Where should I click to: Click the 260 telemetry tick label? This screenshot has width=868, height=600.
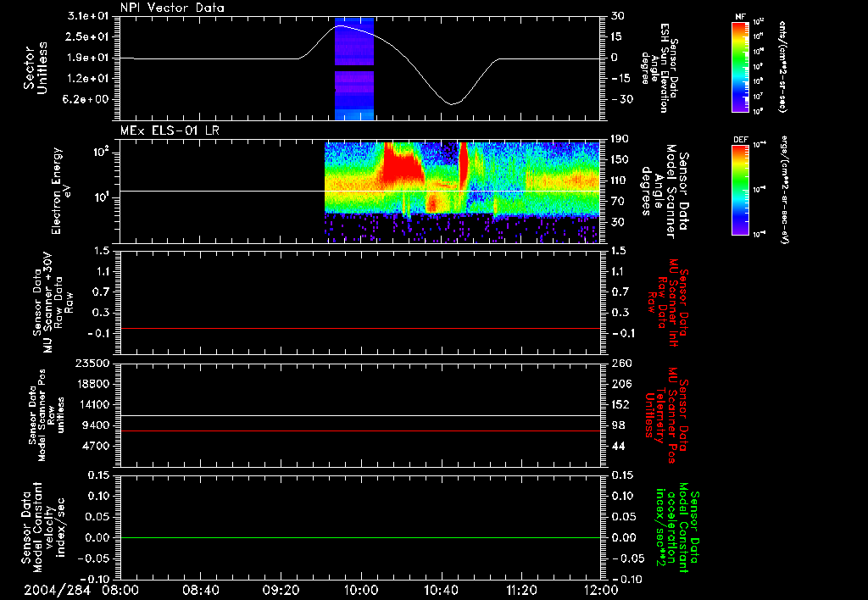(621, 363)
